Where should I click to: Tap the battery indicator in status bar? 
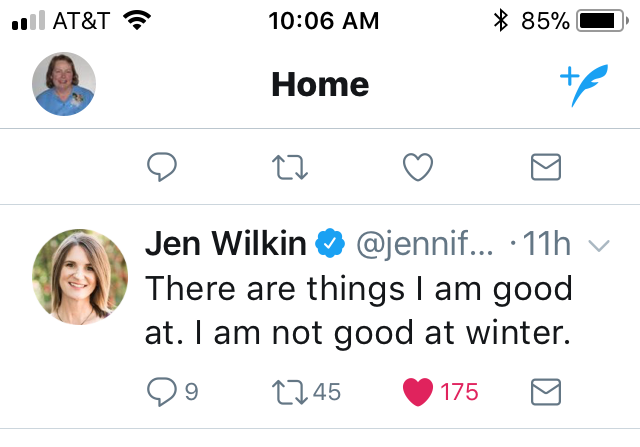[599, 20]
